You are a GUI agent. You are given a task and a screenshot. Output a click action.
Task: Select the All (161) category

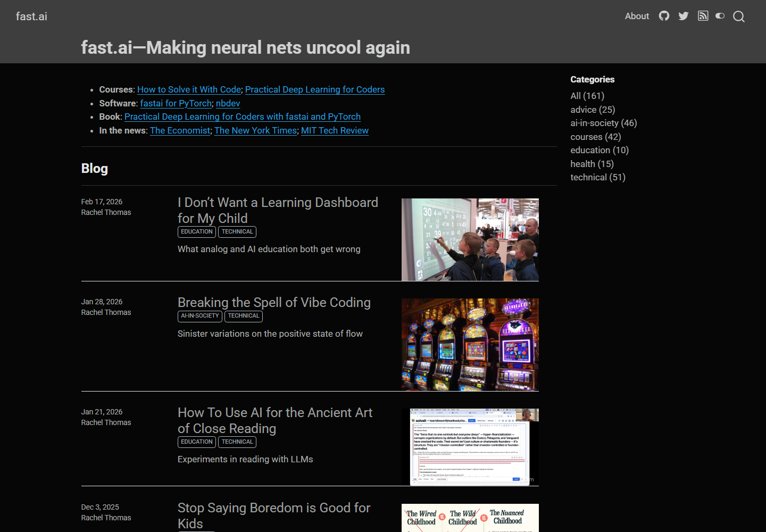pos(587,96)
